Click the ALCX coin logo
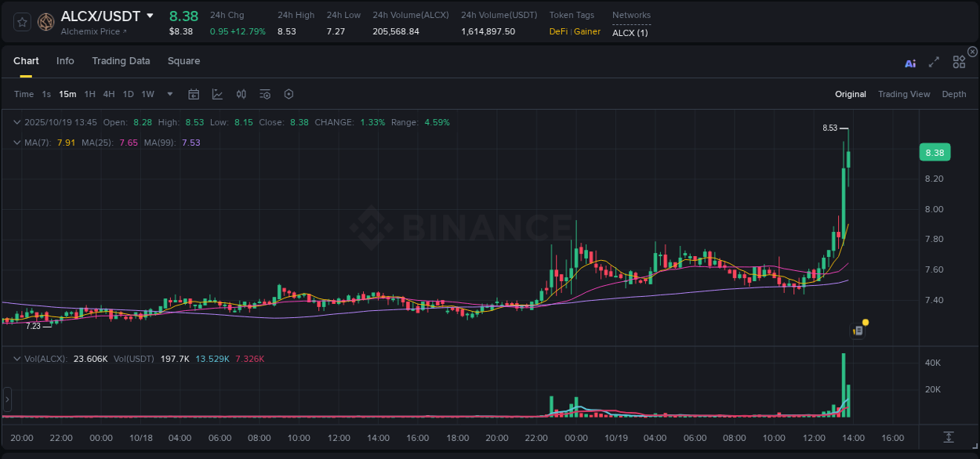 tap(45, 21)
